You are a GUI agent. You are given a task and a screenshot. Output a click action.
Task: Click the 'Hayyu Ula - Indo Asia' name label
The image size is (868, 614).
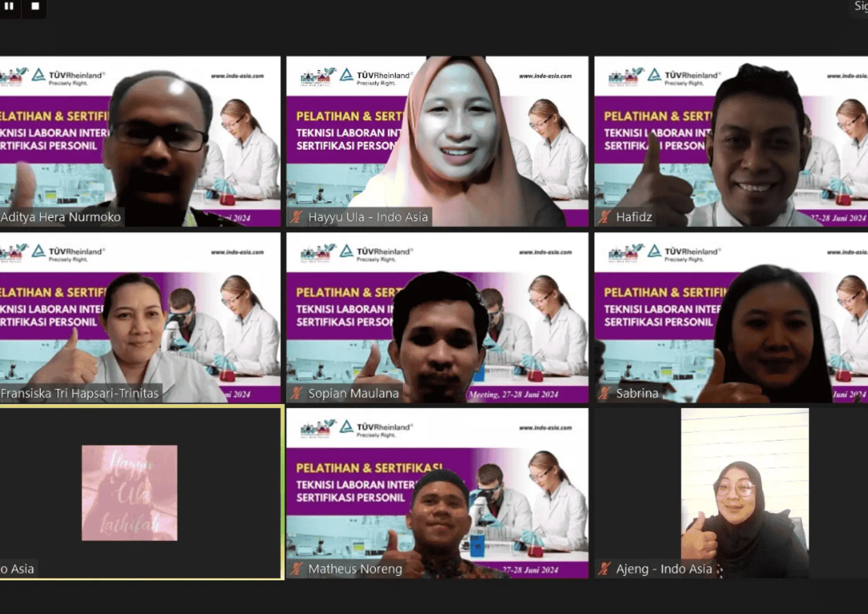tap(368, 217)
